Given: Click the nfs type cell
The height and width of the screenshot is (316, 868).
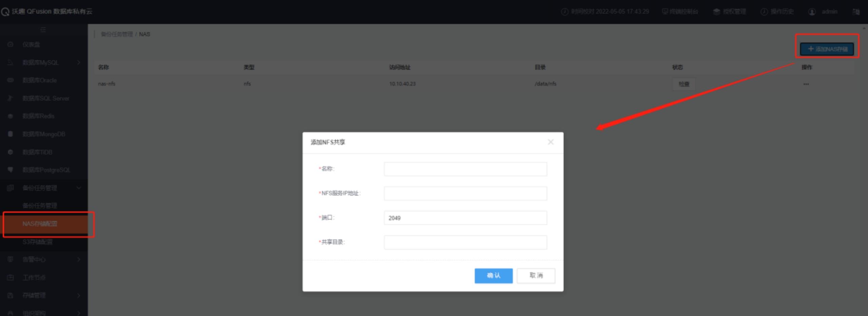Looking at the screenshot, I should [247, 84].
